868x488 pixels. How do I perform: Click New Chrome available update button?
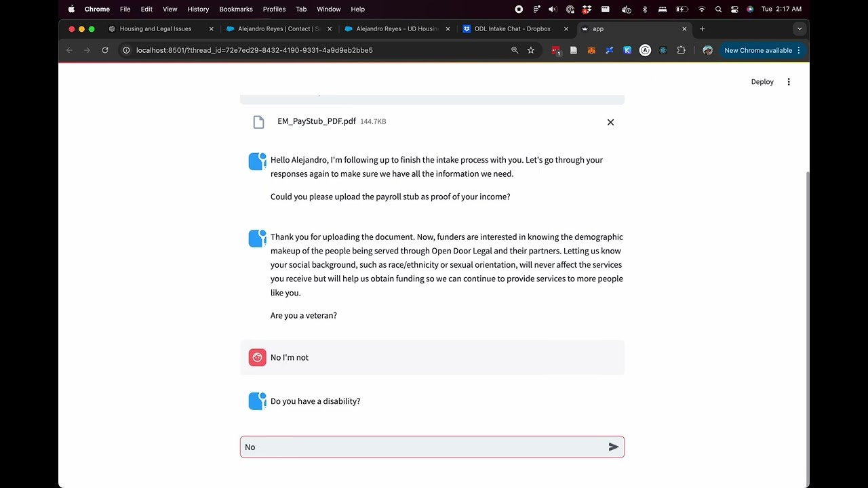click(x=757, y=50)
